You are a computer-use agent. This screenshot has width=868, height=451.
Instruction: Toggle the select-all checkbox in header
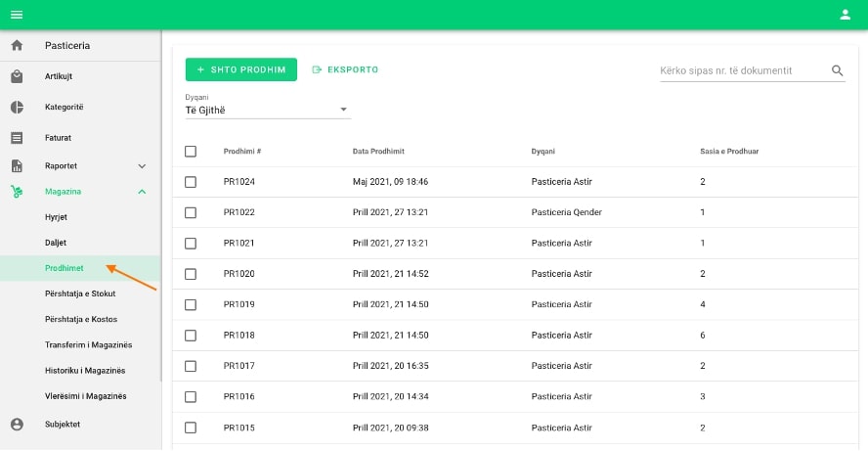(x=191, y=152)
